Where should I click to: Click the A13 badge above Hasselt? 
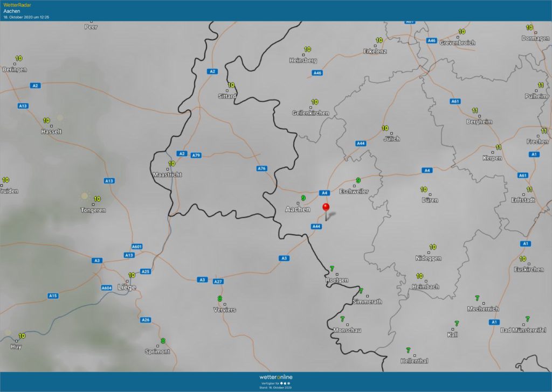click(x=23, y=106)
